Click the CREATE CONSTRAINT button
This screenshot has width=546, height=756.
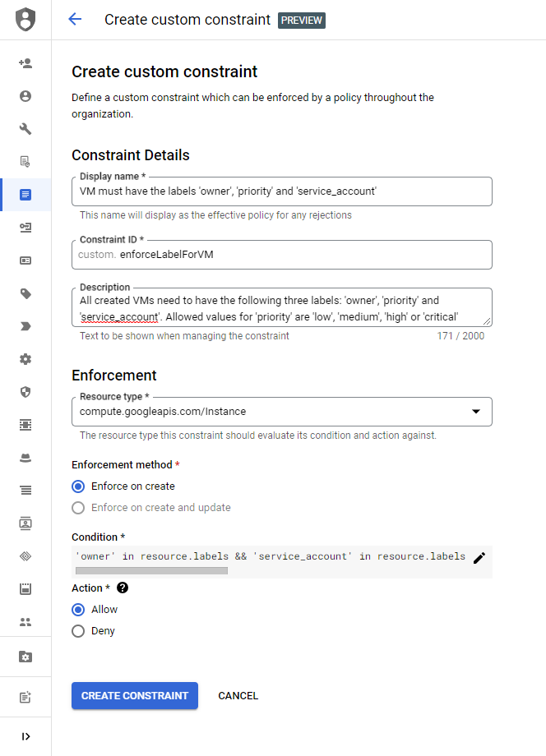click(134, 695)
